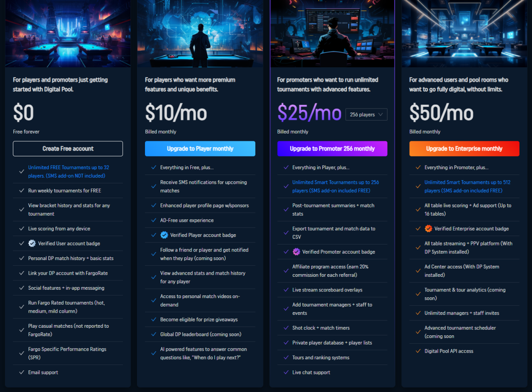532x392 pixels.
Task: Click the Free plan pool hall header image
Action: point(68,33)
